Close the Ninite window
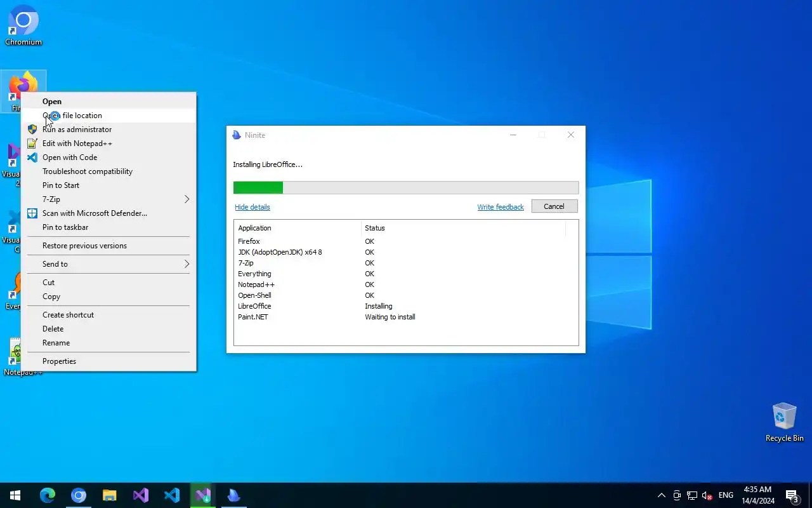Viewport: 812px width, 508px height. (x=571, y=135)
